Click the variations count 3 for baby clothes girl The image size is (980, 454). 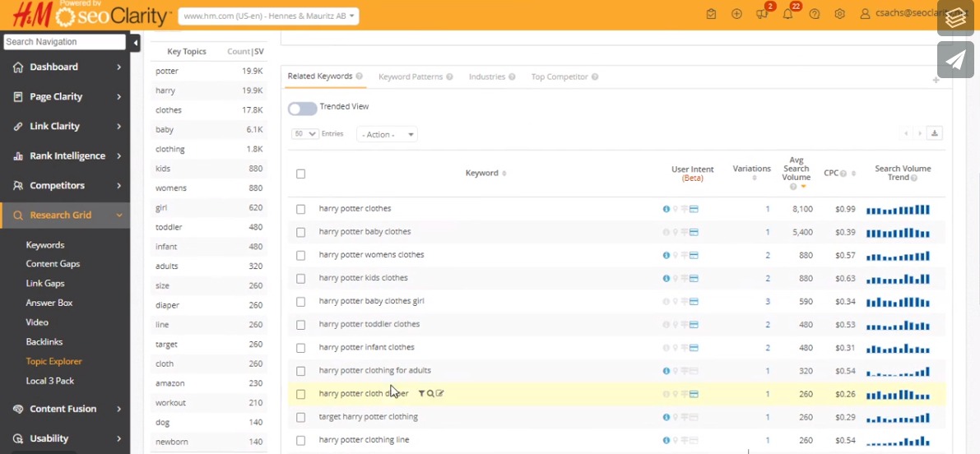point(768,302)
